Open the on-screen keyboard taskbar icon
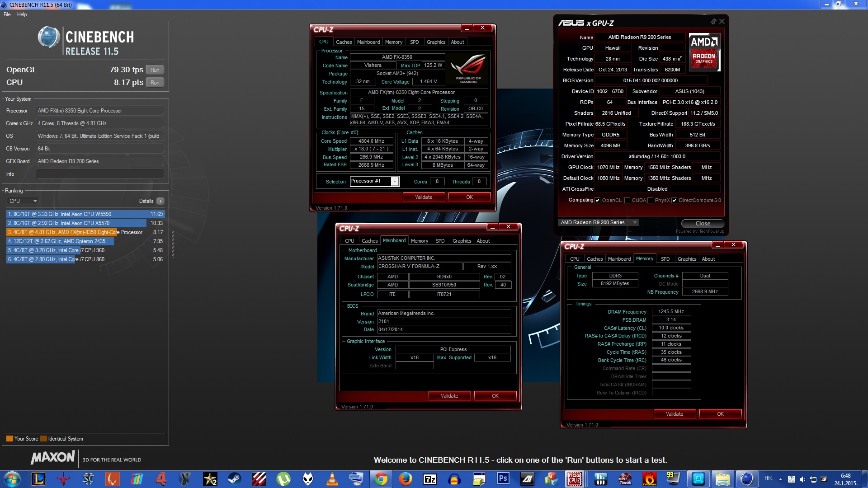Screen dimensions: 868x488 pyautogui.click(x=356, y=479)
